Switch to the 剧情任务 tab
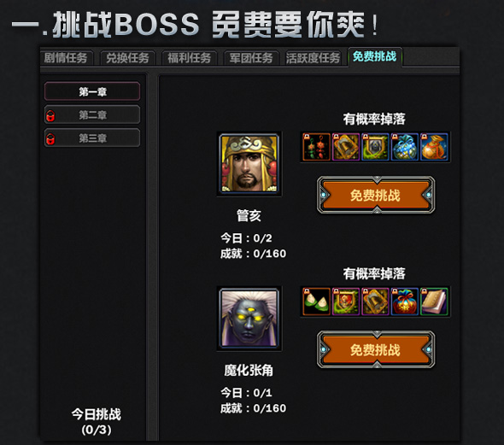The width and height of the screenshot is (504, 445). 67,58
